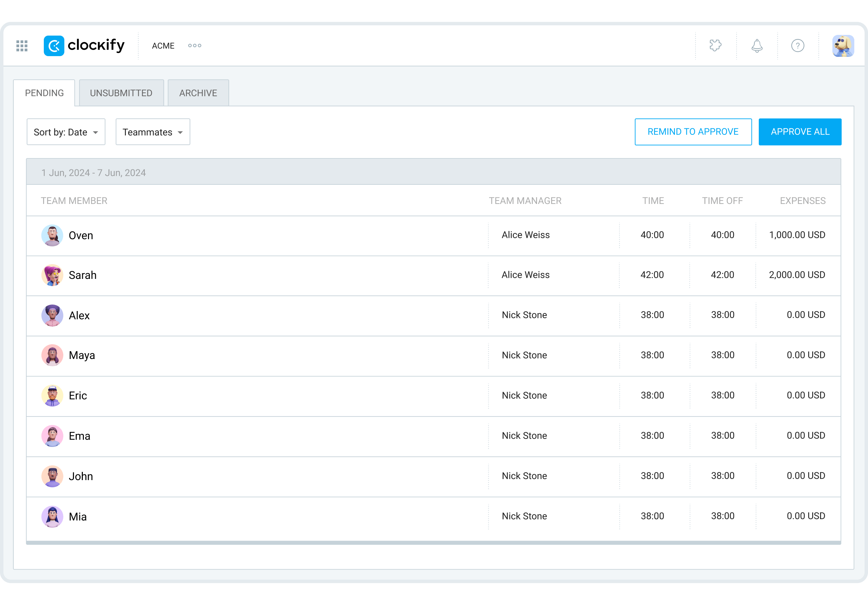Screen dimensions: 868x605
Task: Expand the Teammates filter dropdown
Action: pos(153,132)
